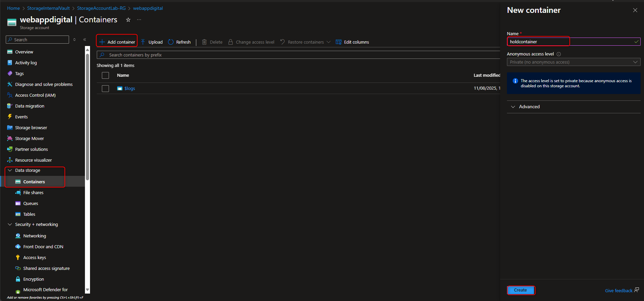Click the Encryption lock icon
Screen dimensions: 644x301
tap(18, 279)
